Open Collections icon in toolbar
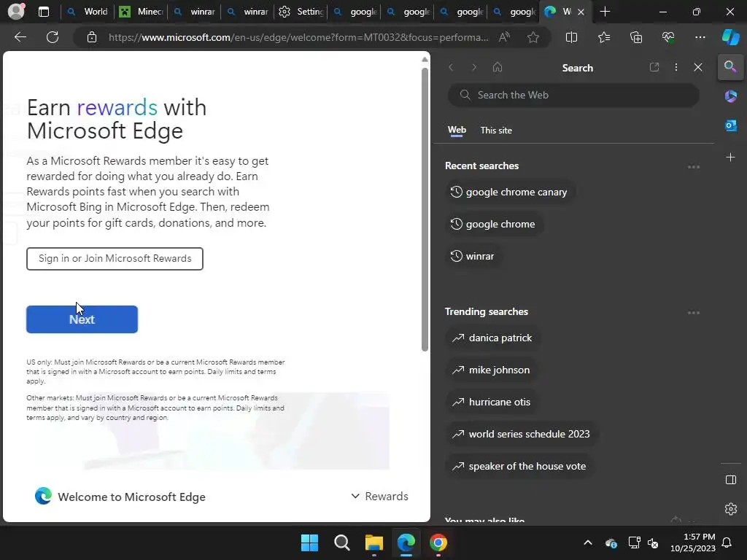Image resolution: width=747 pixels, height=560 pixels. click(636, 37)
